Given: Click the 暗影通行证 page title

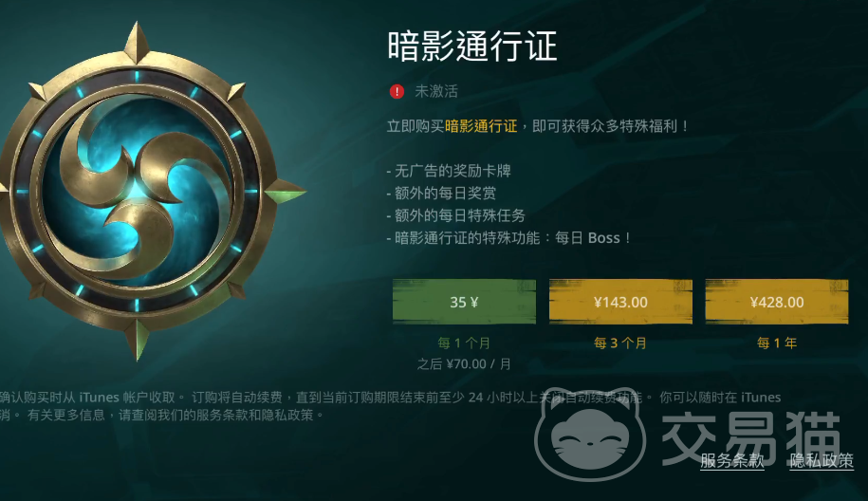Looking at the screenshot, I should coord(472,46).
